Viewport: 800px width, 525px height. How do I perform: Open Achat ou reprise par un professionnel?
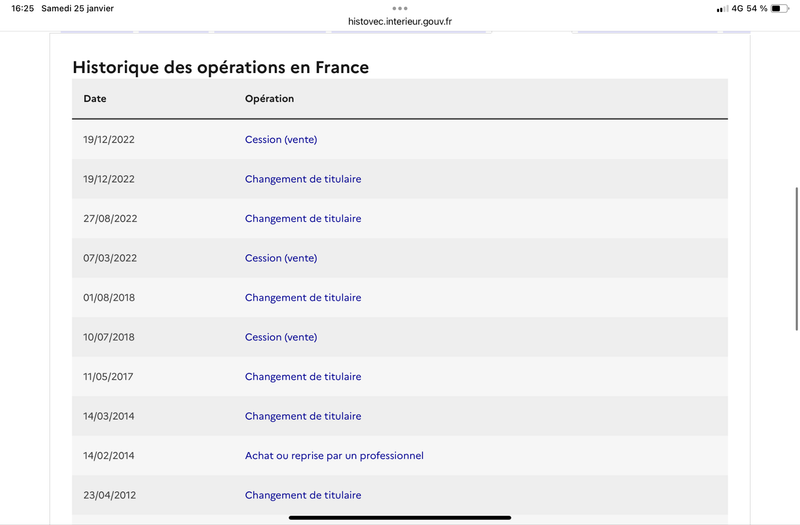[x=334, y=456]
